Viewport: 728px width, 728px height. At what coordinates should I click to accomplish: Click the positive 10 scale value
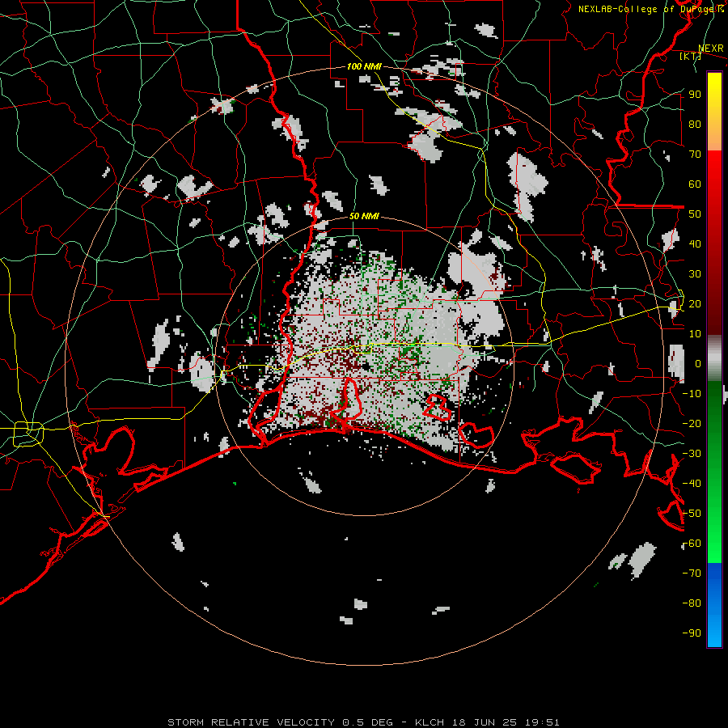tap(695, 334)
